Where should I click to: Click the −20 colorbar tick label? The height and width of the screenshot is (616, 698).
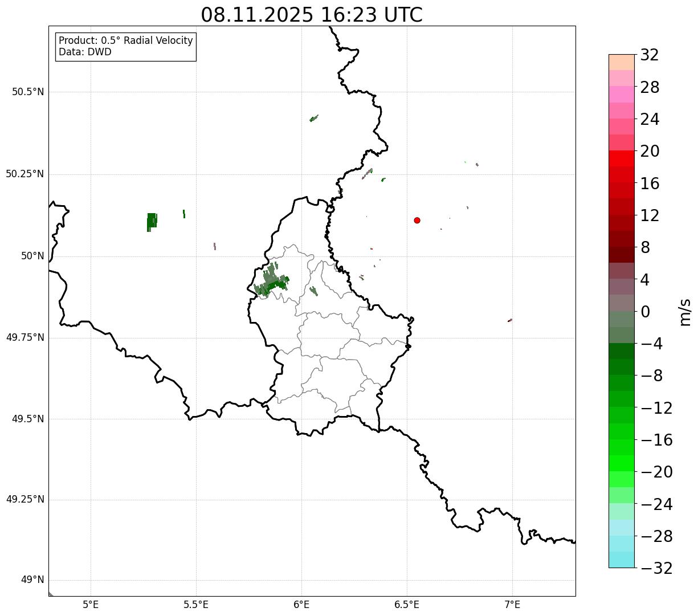pos(656,472)
